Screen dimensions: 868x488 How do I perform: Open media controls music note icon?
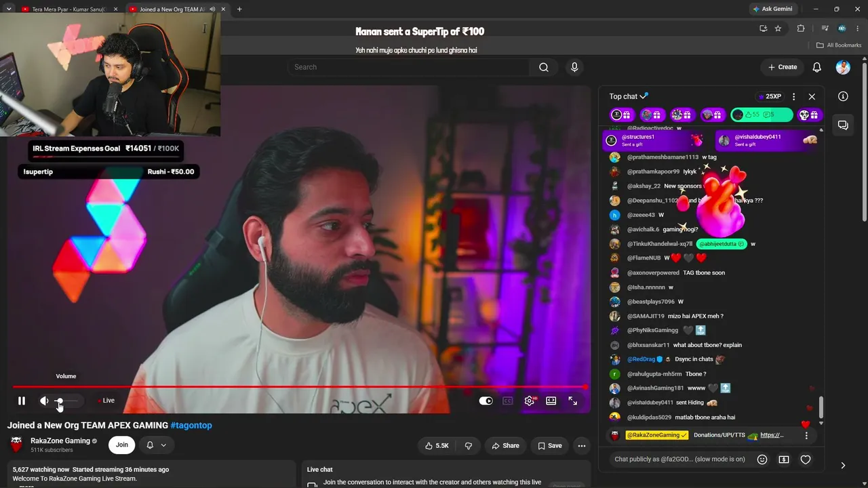pos(825,28)
